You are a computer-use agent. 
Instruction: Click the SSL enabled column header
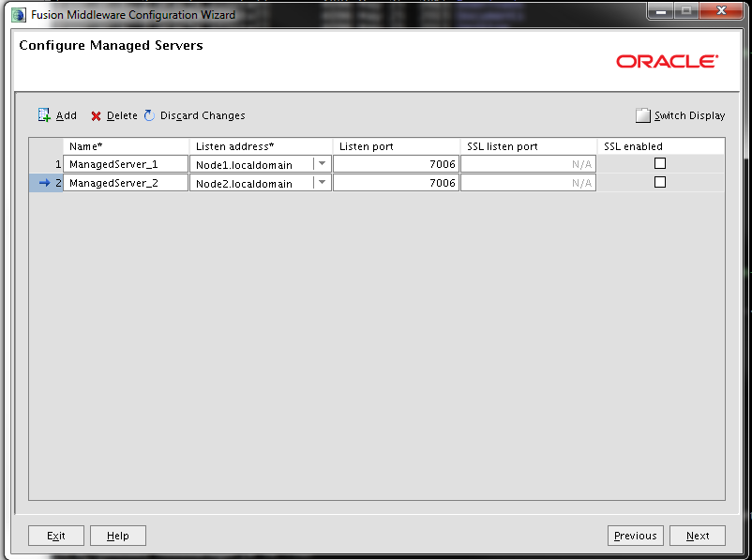(660, 146)
